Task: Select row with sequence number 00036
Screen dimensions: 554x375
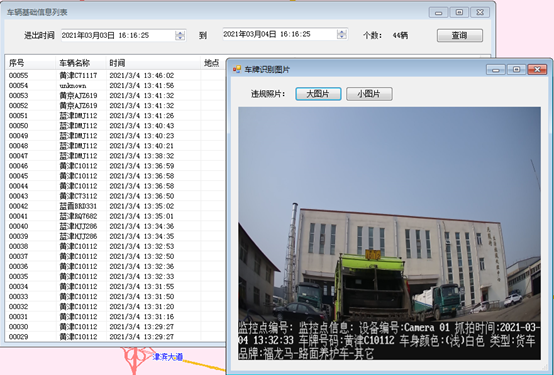Action: [116, 266]
